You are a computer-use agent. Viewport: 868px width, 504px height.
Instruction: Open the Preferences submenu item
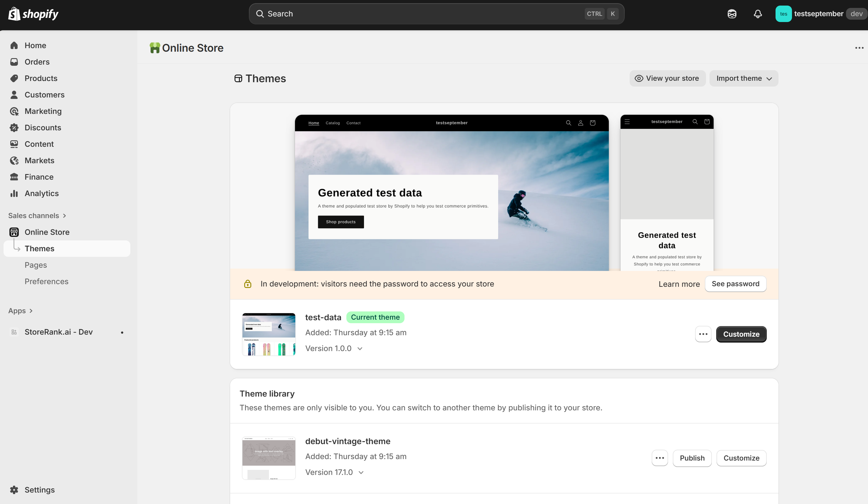coord(46,282)
